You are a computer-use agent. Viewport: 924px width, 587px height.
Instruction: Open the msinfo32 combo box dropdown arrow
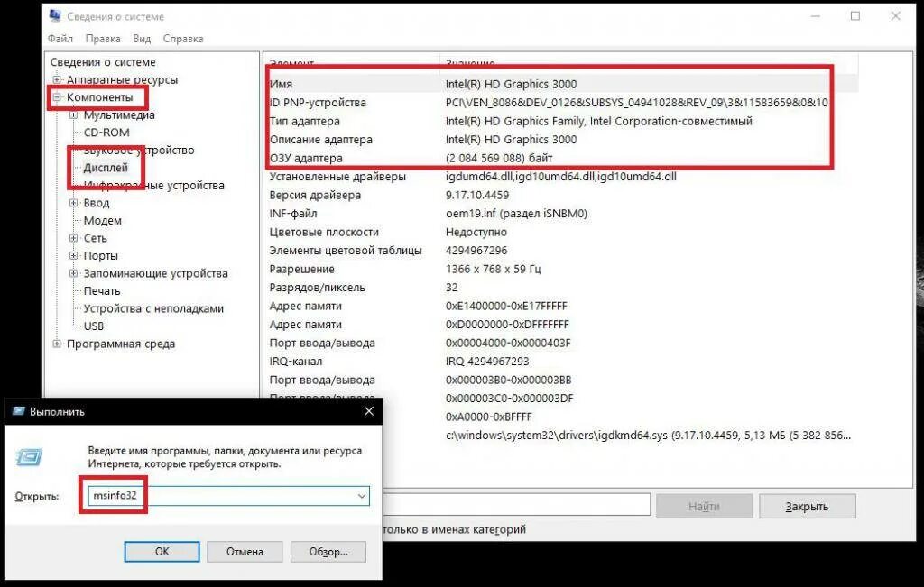click(x=362, y=496)
